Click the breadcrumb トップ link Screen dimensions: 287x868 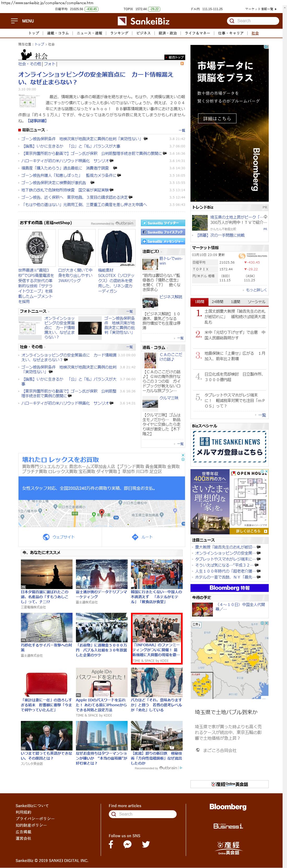(x=39, y=44)
